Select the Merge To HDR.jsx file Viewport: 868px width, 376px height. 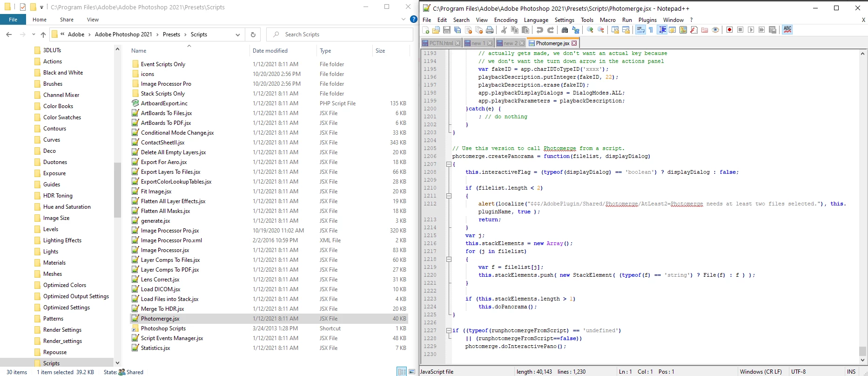tap(162, 309)
